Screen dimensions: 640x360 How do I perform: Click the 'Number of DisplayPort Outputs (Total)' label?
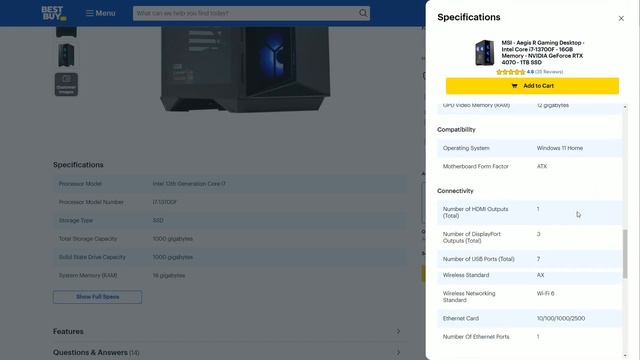pyautogui.click(x=471, y=237)
